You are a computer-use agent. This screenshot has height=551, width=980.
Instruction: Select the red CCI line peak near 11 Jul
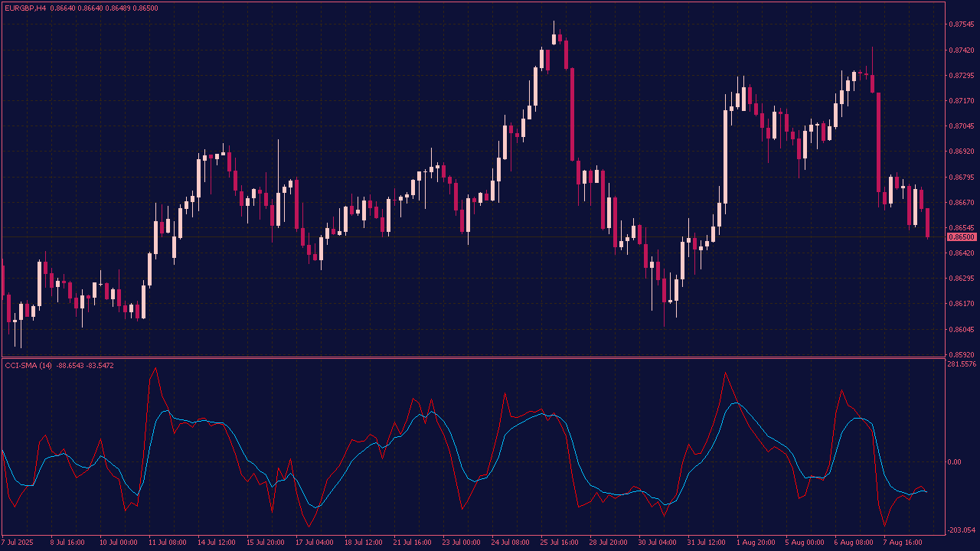point(155,368)
